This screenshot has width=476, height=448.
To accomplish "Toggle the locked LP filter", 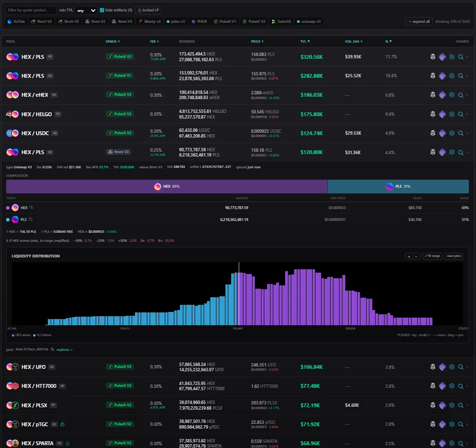I will pyautogui.click(x=148, y=10).
